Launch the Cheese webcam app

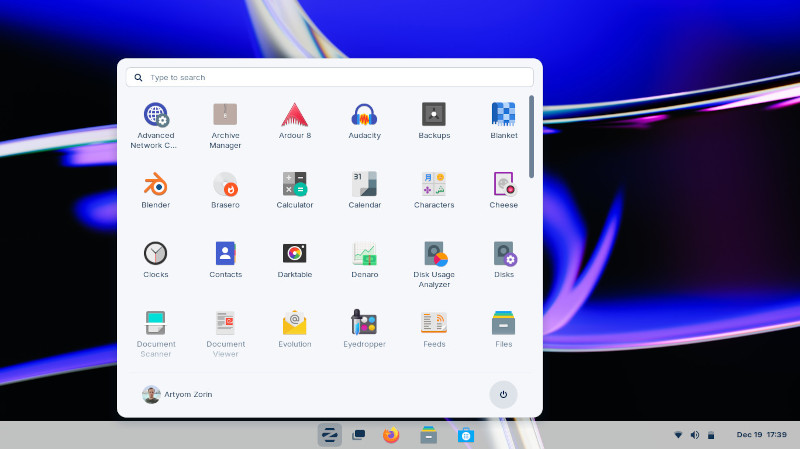[x=503, y=184]
